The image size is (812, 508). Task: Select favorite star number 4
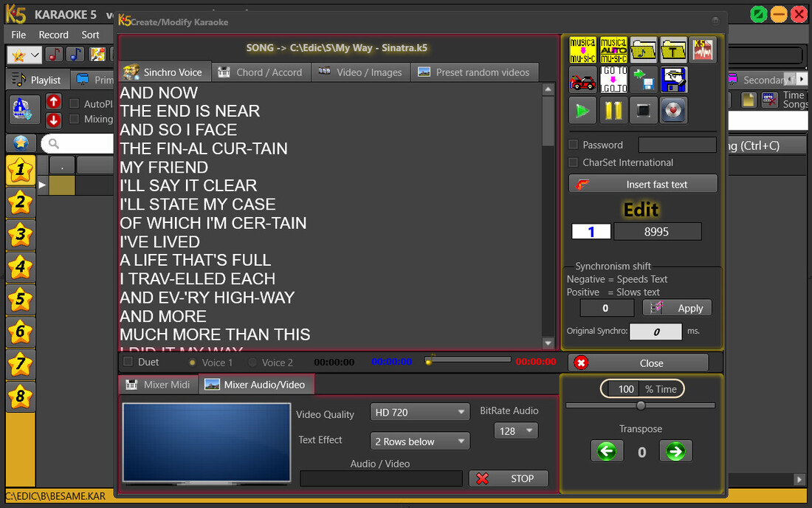pos(20,267)
